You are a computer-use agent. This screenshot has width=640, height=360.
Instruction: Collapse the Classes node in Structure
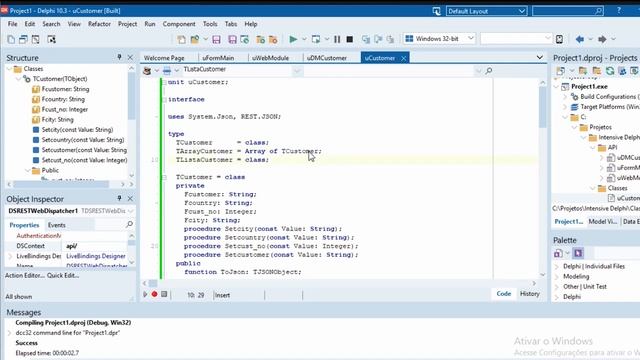coord(9,69)
